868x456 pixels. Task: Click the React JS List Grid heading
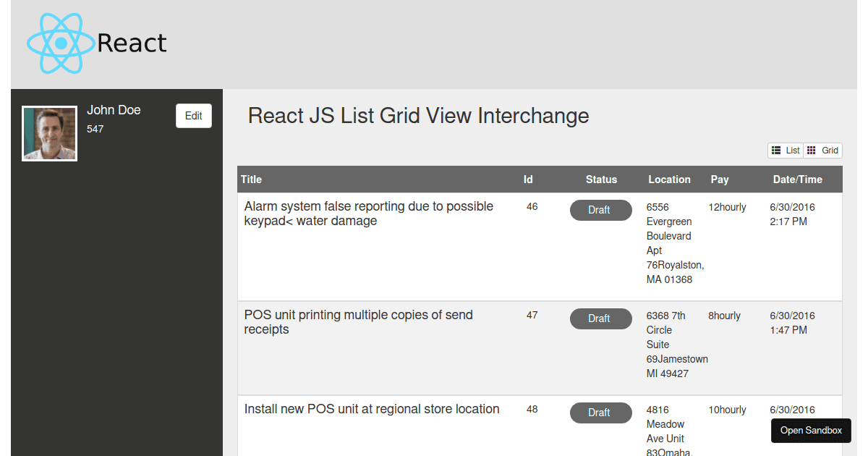[x=418, y=116]
